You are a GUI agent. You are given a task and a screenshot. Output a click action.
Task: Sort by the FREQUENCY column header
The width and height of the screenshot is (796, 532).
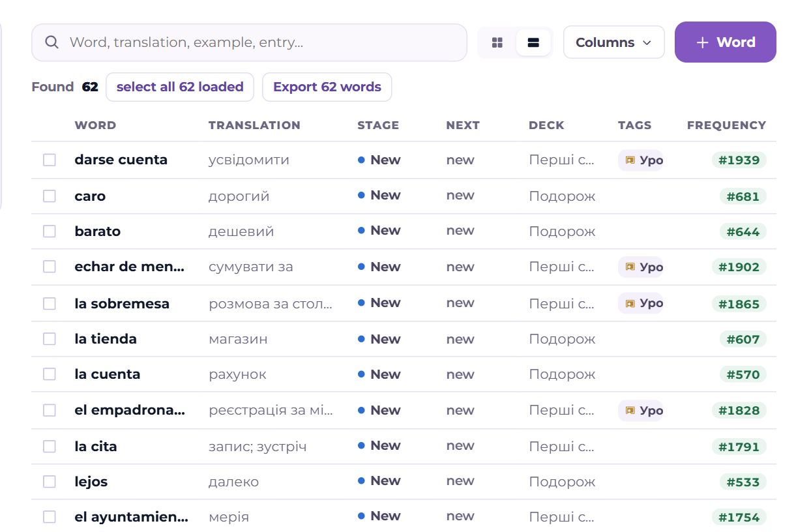pos(726,125)
